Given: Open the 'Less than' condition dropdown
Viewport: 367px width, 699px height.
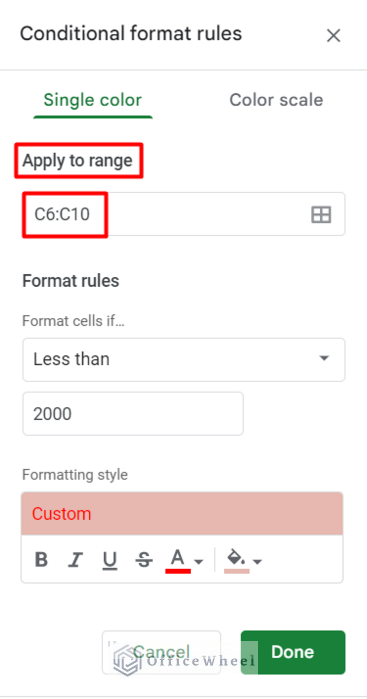Looking at the screenshot, I should (x=184, y=359).
